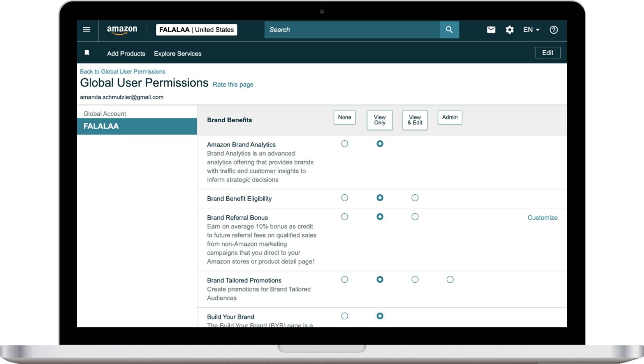
Task: Select View & Edit for Brand Tailored Promotions
Action: point(415,280)
